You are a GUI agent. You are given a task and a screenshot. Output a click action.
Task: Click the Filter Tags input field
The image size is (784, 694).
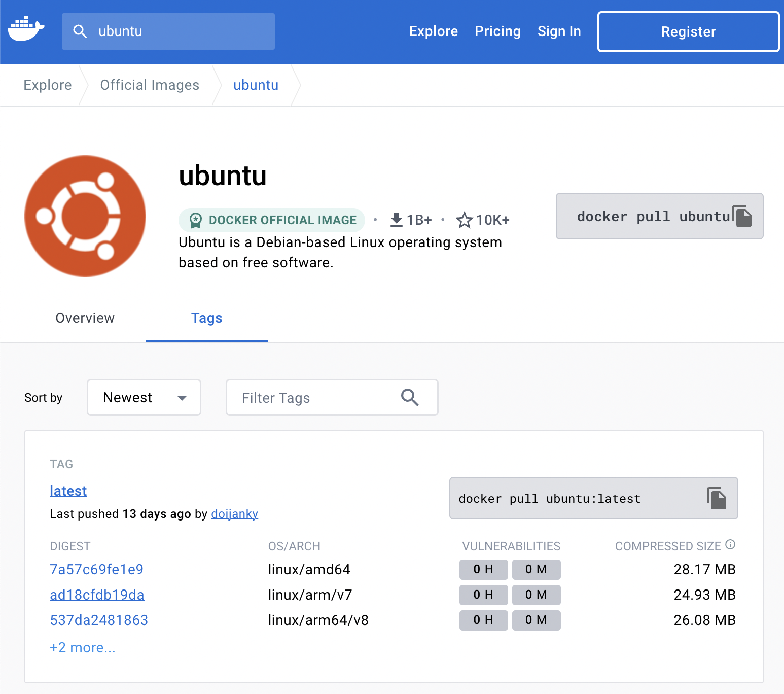tap(332, 397)
